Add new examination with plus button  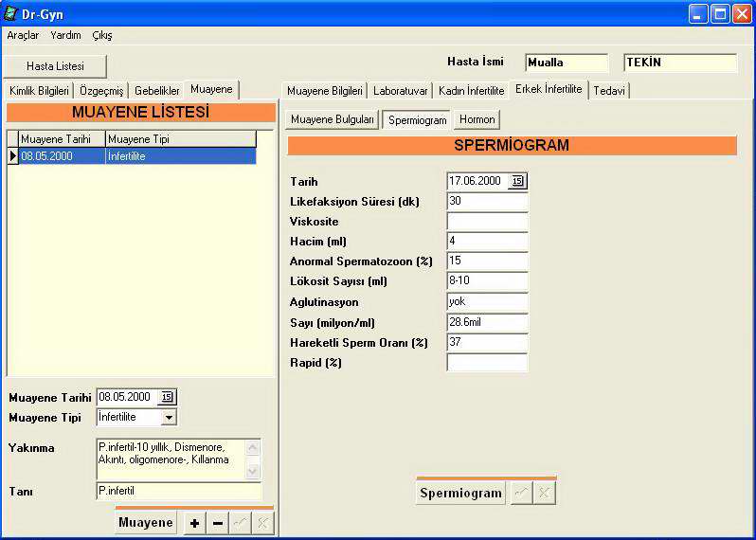(194, 523)
